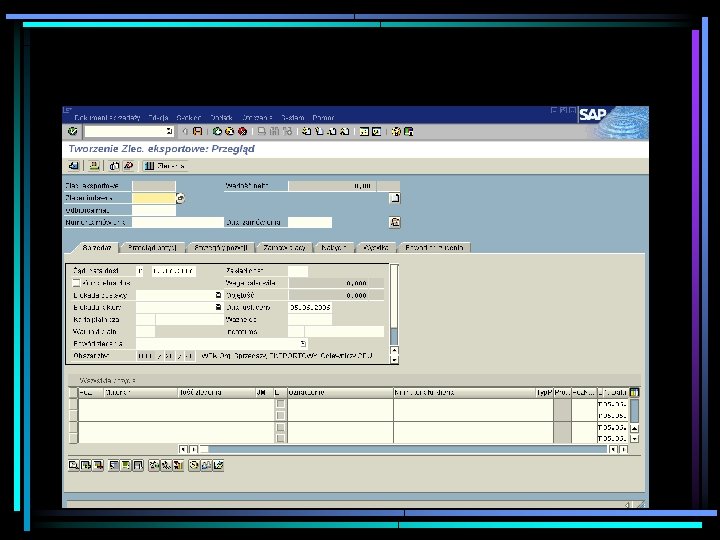Go to Last Page icon
This screenshot has width=720, height=540.
point(344,131)
